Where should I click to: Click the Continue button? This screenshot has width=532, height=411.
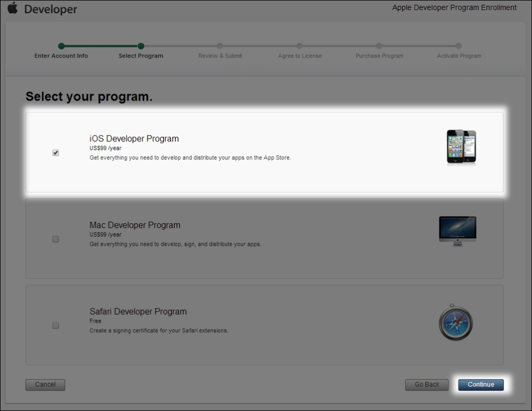click(480, 384)
